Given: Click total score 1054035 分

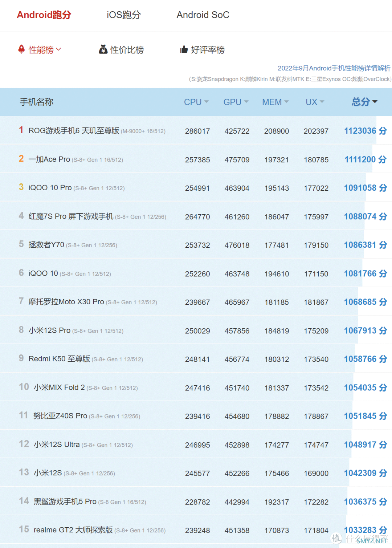Looking at the screenshot, I should point(366,387).
